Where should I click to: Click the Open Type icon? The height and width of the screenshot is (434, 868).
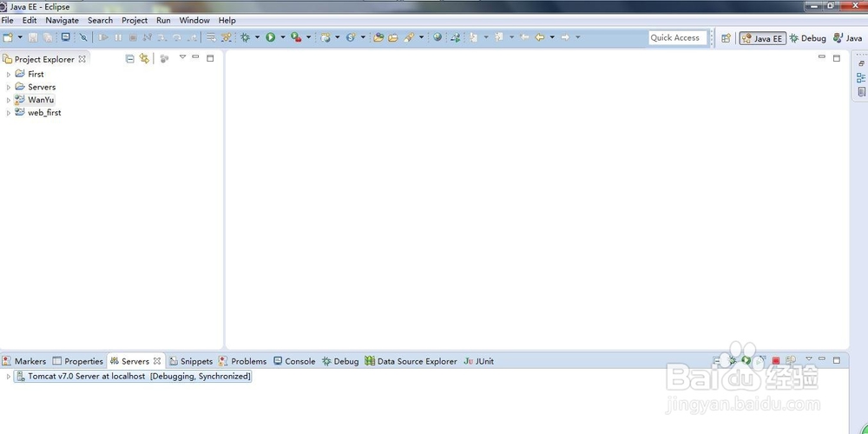pyautogui.click(x=378, y=37)
